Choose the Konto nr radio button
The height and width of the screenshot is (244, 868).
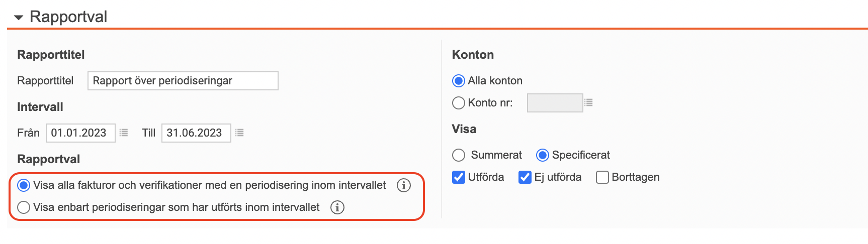tap(459, 103)
